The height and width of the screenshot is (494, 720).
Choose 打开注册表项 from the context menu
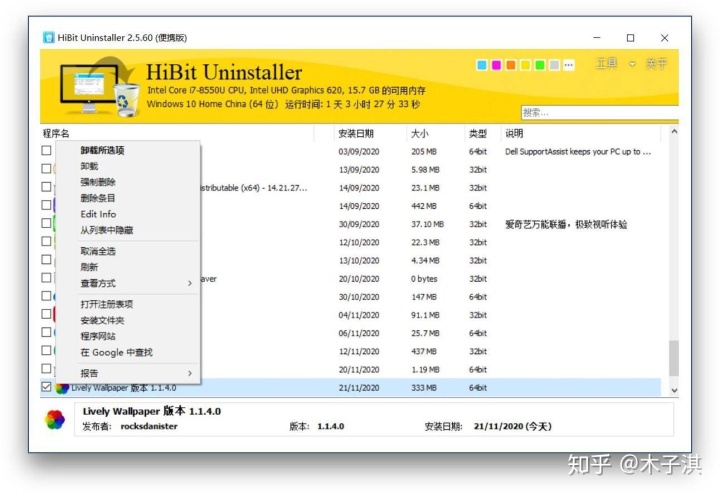128,305
